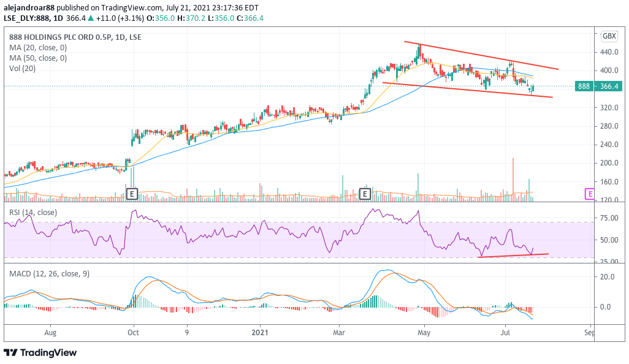Click the RSI 75.00 axis label
The image size is (629, 364).
(609, 218)
